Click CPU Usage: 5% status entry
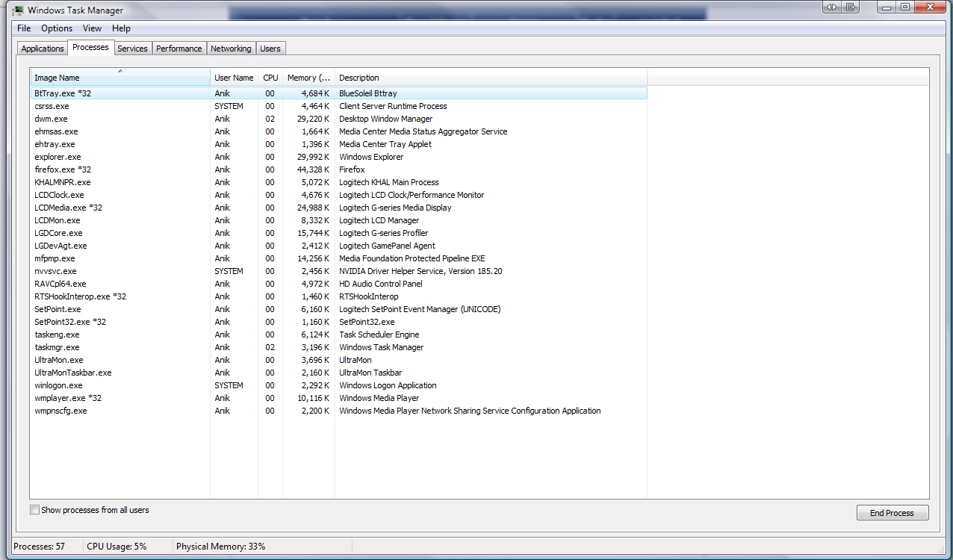The height and width of the screenshot is (560, 953). coord(117,547)
